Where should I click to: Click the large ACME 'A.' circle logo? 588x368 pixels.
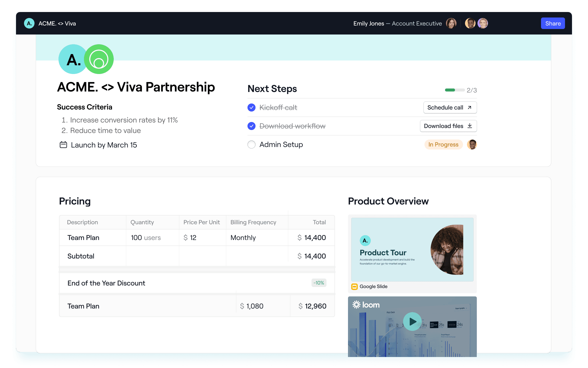[x=72, y=59]
